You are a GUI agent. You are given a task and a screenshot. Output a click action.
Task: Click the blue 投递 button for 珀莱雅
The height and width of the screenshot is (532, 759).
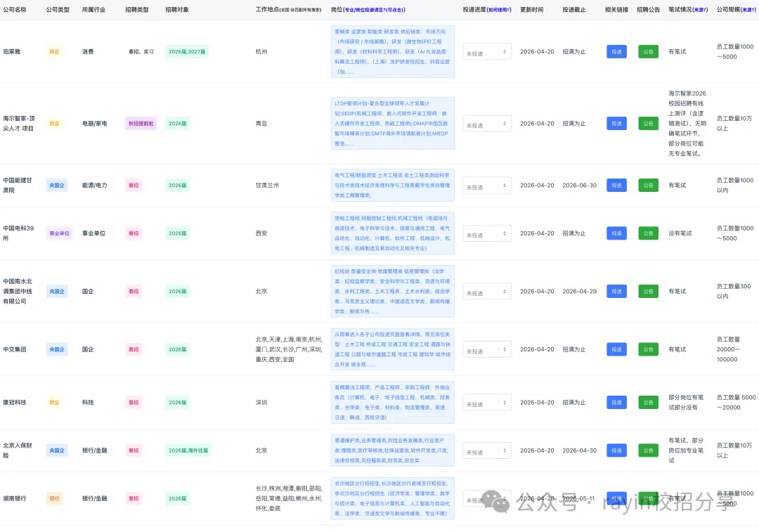616,52
